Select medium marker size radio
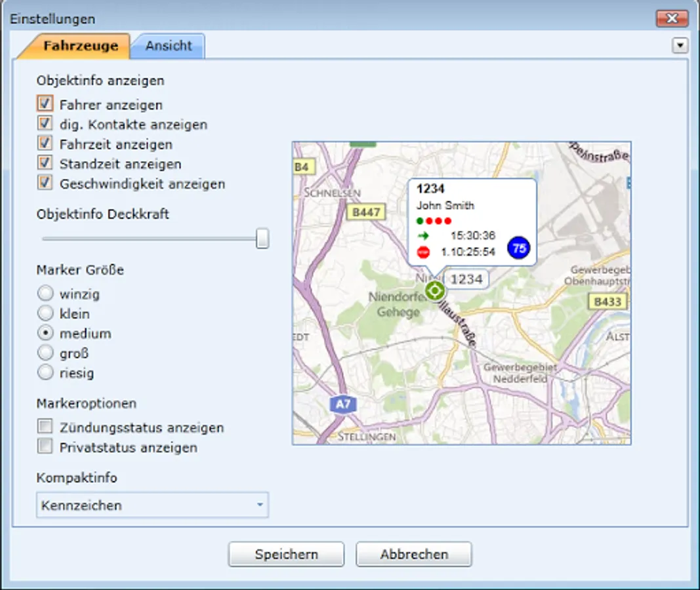Viewport: 700px width, 590px height. pyautogui.click(x=45, y=333)
